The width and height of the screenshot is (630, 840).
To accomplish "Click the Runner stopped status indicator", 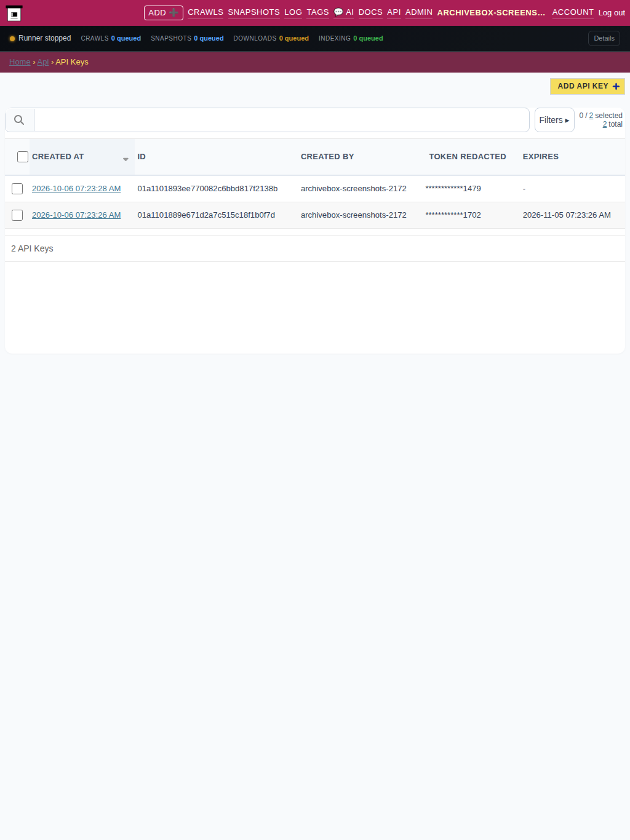I will pos(40,38).
